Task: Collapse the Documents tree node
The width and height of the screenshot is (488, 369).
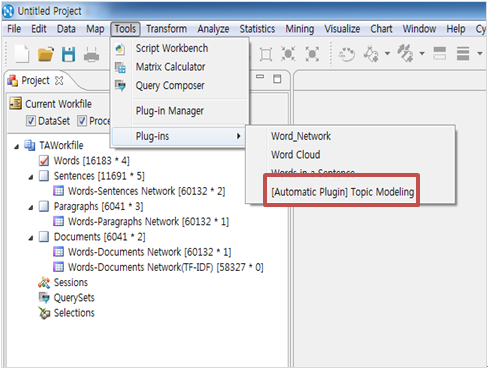Action: [x=31, y=238]
